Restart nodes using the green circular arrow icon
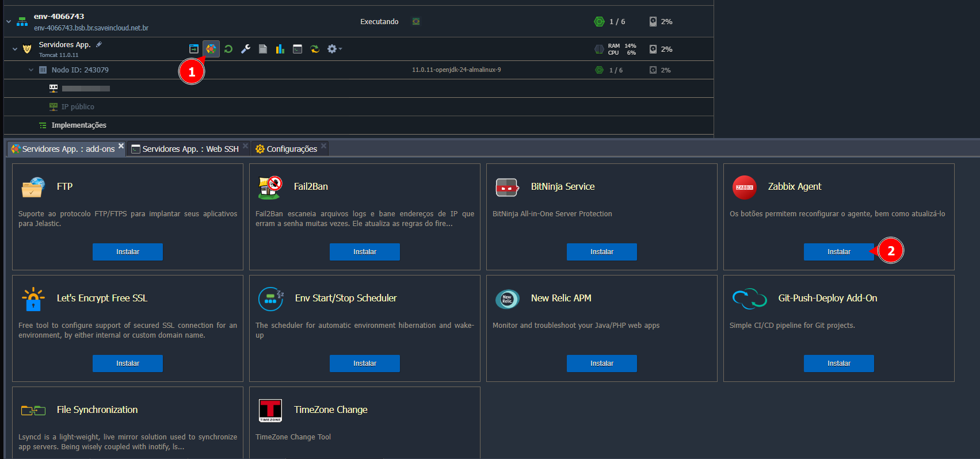Viewport: 980px width, 459px height. click(228, 49)
